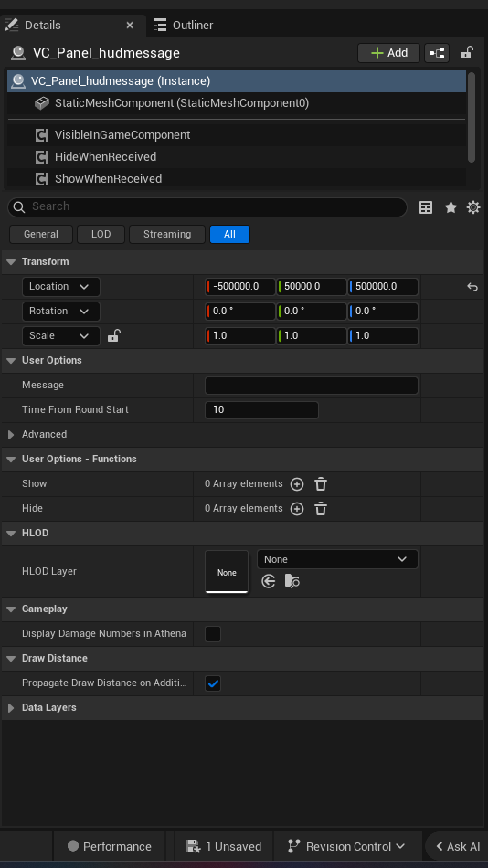Collapse the HLOD section
Viewport: 488px width, 868px height.
click(x=11, y=533)
